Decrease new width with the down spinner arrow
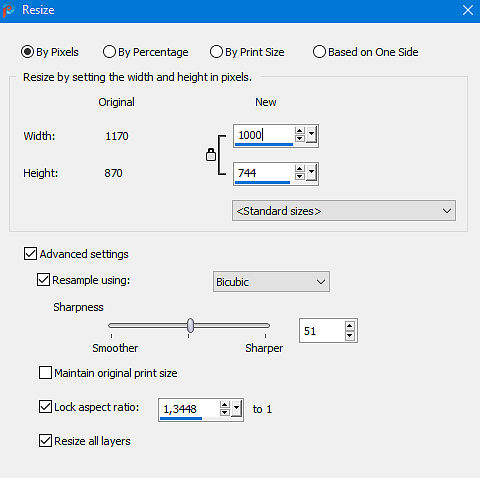This screenshot has height=478, width=480. pyautogui.click(x=300, y=138)
